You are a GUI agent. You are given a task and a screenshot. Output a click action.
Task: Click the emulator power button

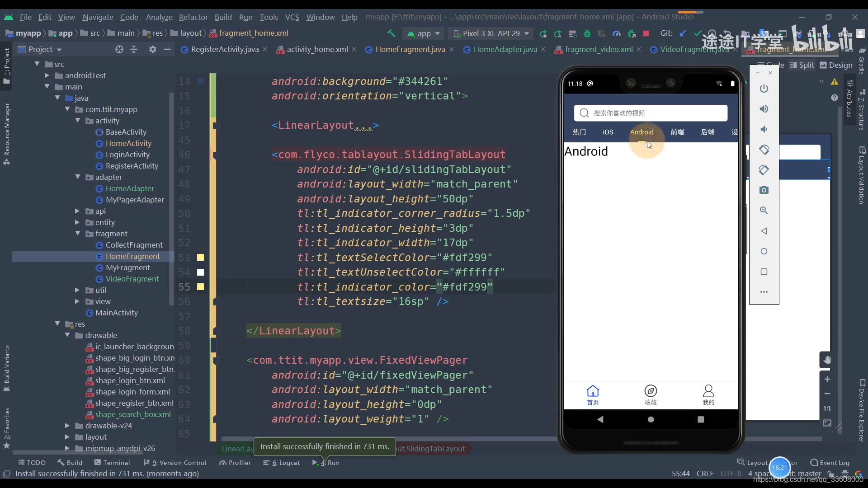click(x=764, y=89)
